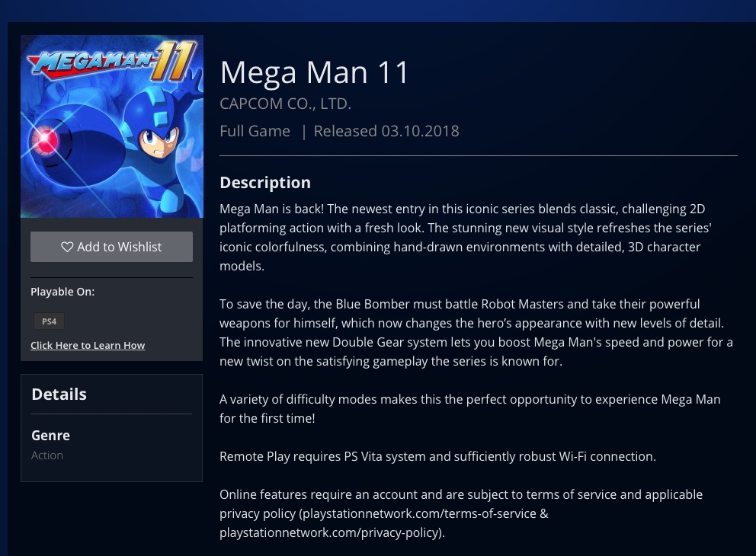Select the Action genre value
The width and height of the screenshot is (756, 556).
coord(47,455)
